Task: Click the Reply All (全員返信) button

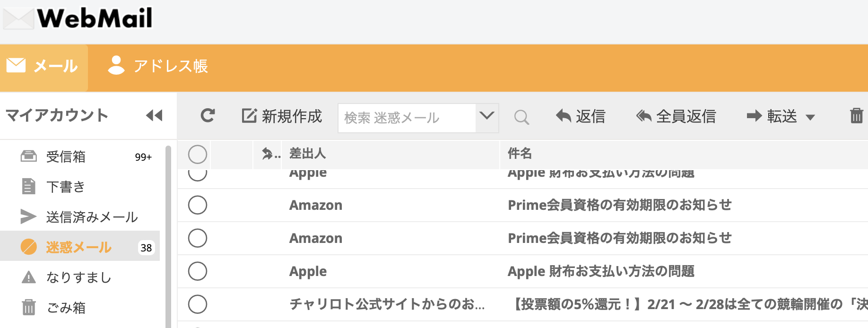Action: 676,116
